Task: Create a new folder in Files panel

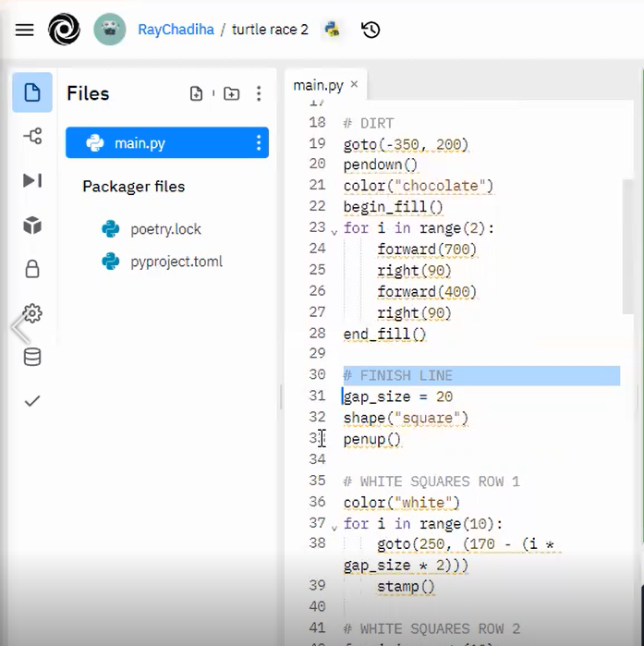Action: pyautogui.click(x=231, y=93)
